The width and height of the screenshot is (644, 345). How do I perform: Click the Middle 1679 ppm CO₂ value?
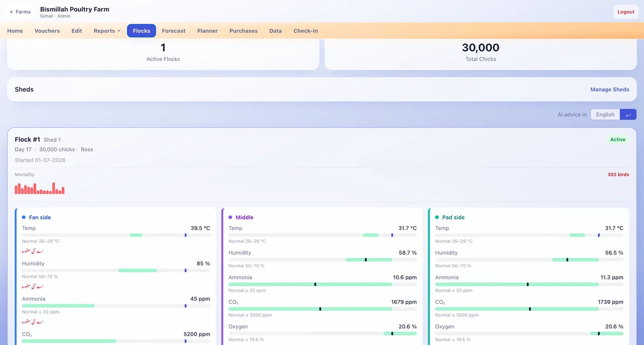click(x=404, y=302)
